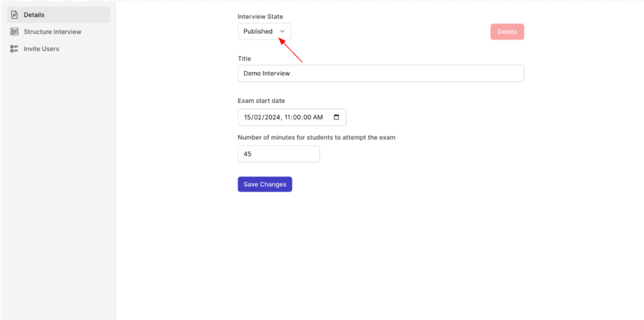Select the year 2024 in start date
Screen dimensions: 644x320
[272, 117]
